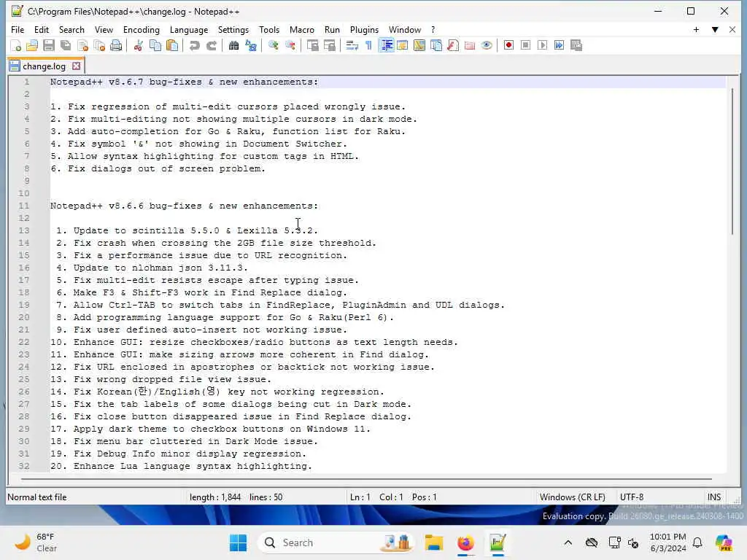Click the macro Playback button
Viewport: 747px width, 560px height.
pyautogui.click(x=542, y=46)
